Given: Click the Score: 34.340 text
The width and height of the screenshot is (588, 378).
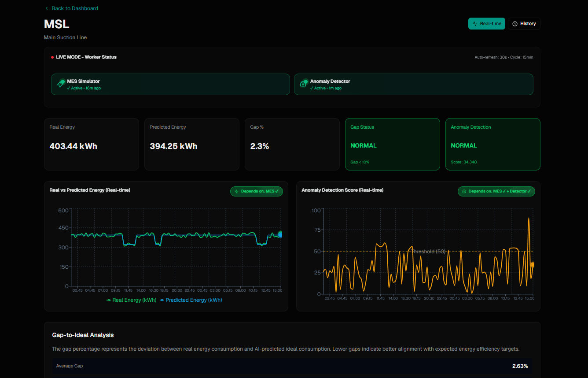Looking at the screenshot, I should (463, 162).
